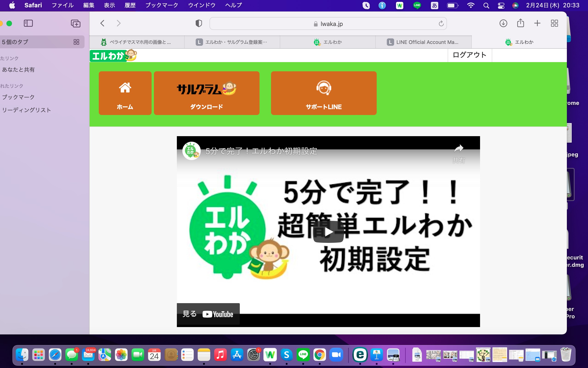Open the ヘルプ menu

233,5
